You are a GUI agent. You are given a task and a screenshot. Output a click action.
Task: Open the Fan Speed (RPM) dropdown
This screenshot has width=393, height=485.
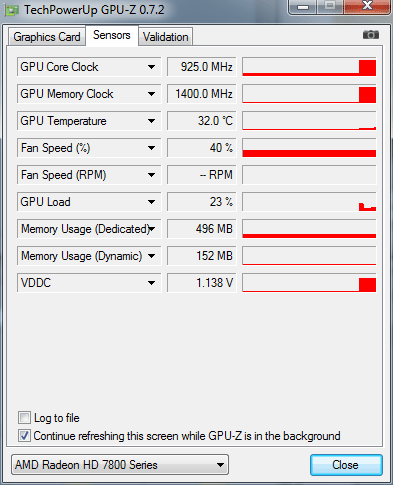151,175
